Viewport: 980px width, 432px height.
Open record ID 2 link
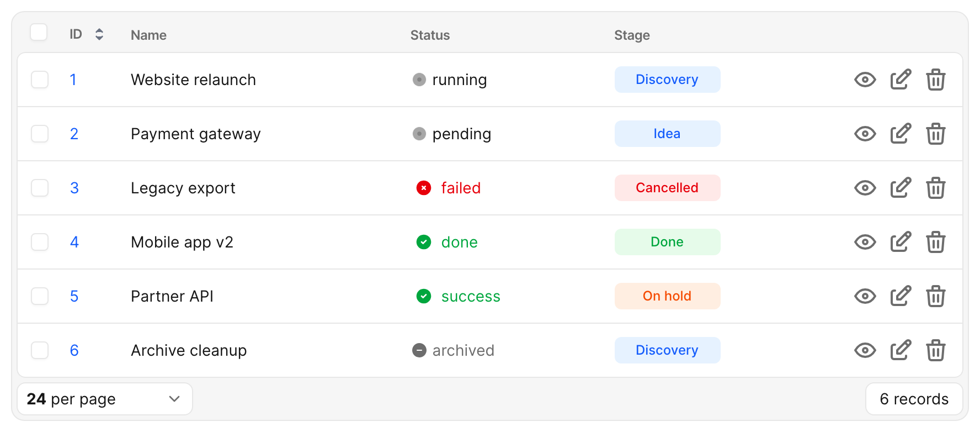coord(74,134)
